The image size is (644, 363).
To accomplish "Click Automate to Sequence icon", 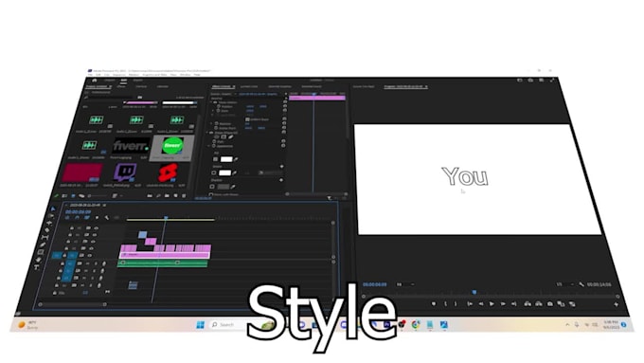I will coord(150,195).
